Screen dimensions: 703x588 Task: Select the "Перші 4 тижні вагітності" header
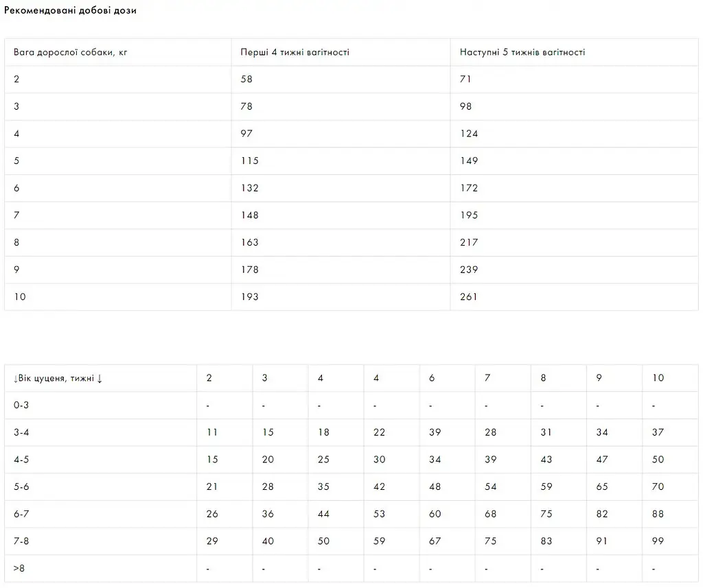pos(295,52)
